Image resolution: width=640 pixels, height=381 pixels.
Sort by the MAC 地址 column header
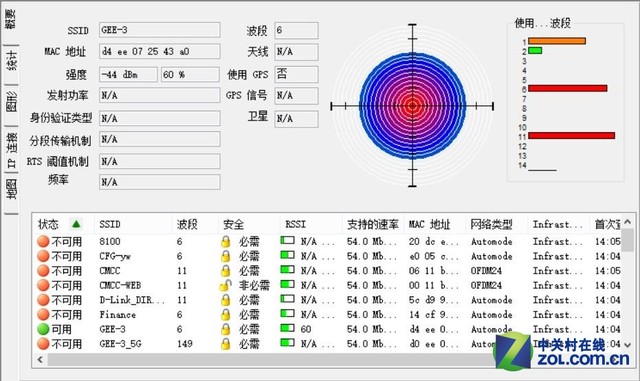[x=435, y=224]
